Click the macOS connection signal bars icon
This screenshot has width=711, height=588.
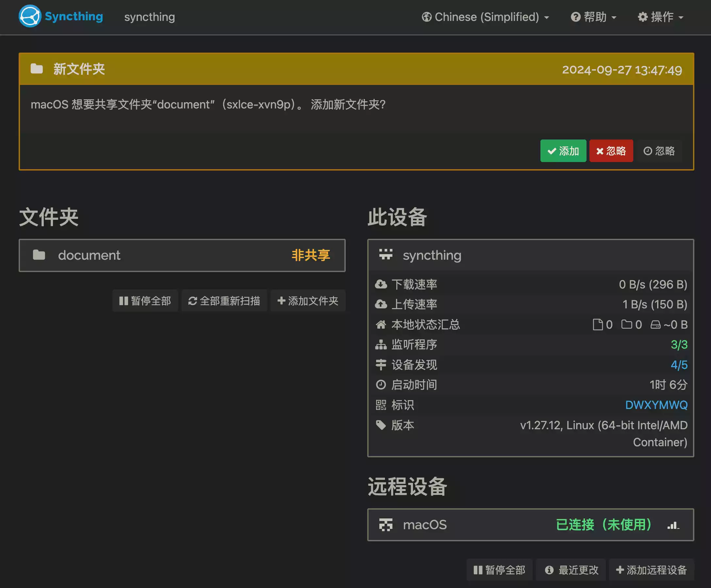click(x=673, y=525)
